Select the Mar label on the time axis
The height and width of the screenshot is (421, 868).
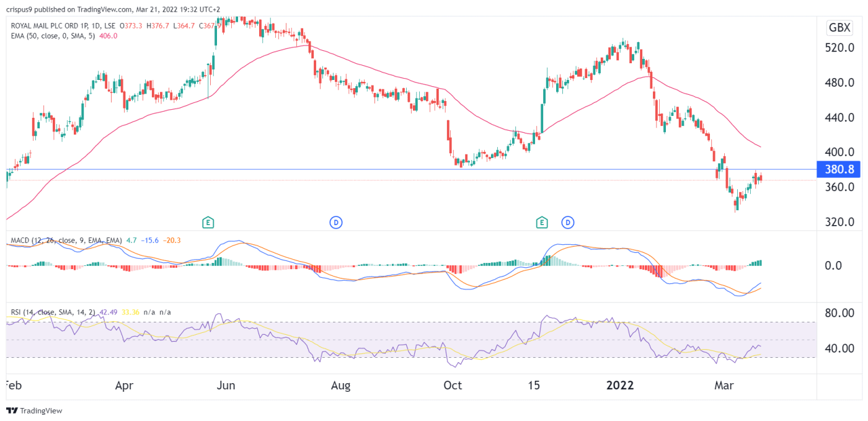(724, 385)
